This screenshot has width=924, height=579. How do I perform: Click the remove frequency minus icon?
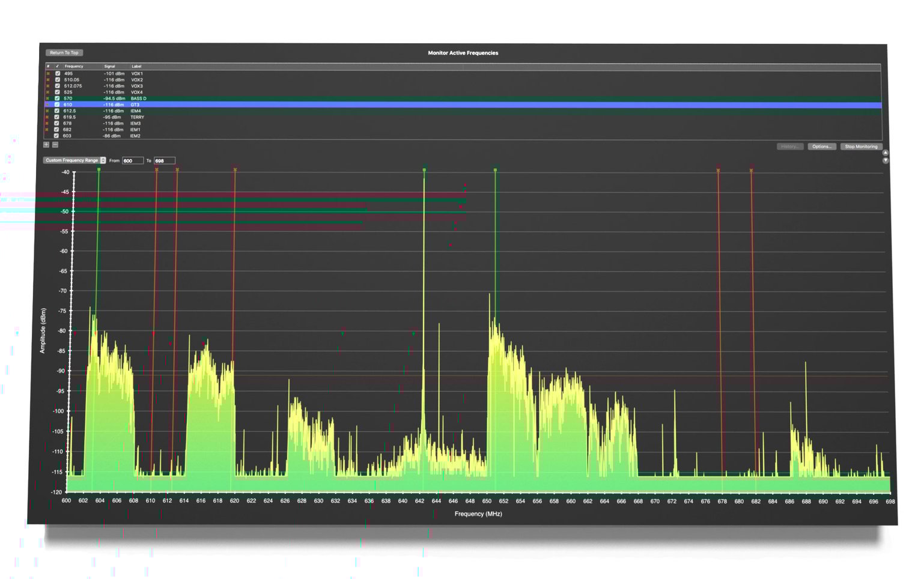(56, 145)
